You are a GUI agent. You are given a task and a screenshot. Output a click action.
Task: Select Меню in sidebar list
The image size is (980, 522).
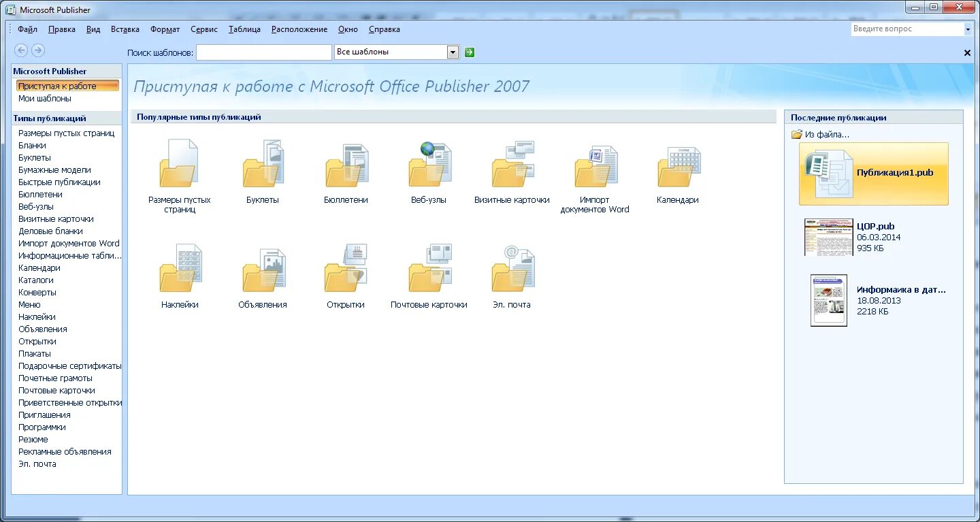29,304
